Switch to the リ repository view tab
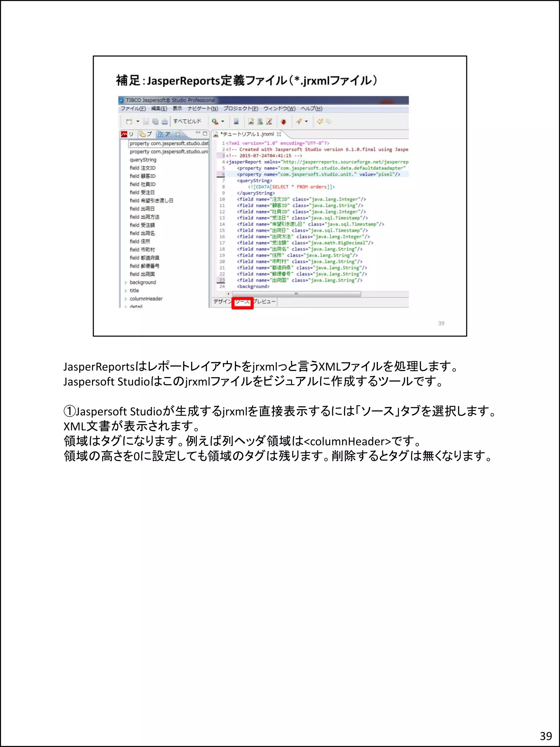This screenshot has width=560, height=747. tap(128, 134)
